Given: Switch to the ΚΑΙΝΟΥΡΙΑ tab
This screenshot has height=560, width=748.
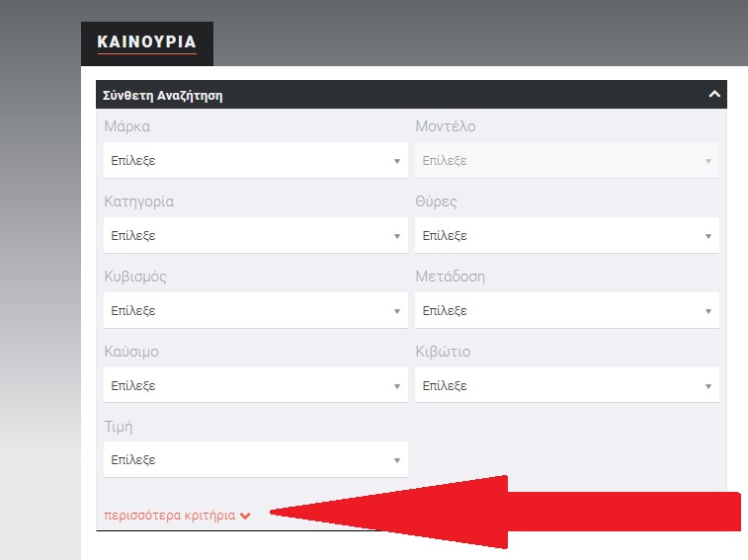Looking at the screenshot, I should (x=146, y=43).
